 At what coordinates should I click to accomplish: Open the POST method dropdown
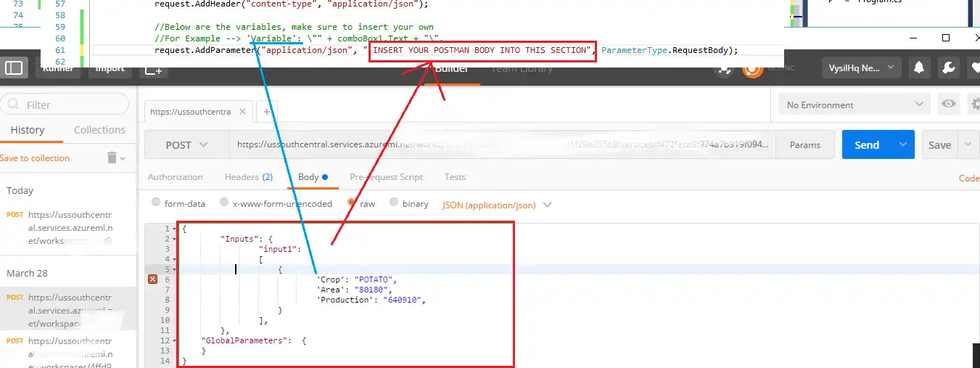186,144
